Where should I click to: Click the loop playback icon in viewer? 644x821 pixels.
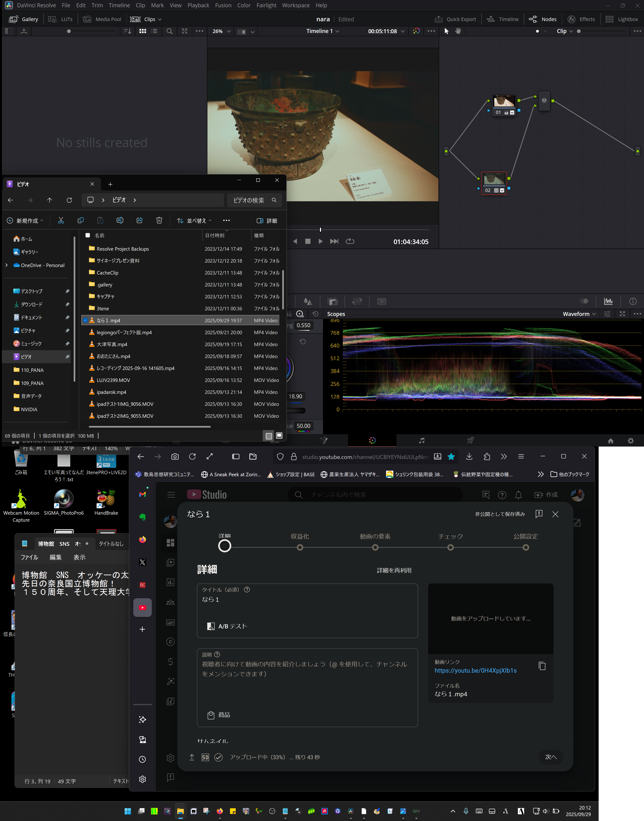(350, 242)
